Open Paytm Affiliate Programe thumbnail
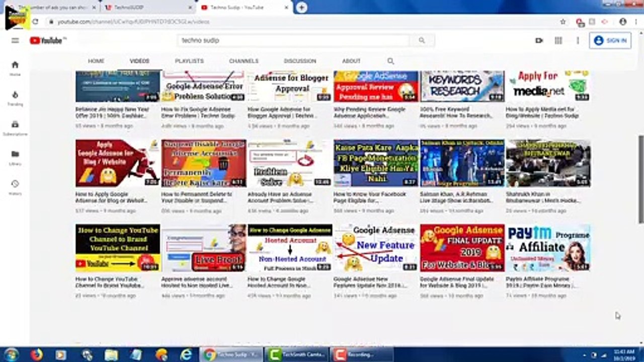644x362 pixels. pos(548,248)
